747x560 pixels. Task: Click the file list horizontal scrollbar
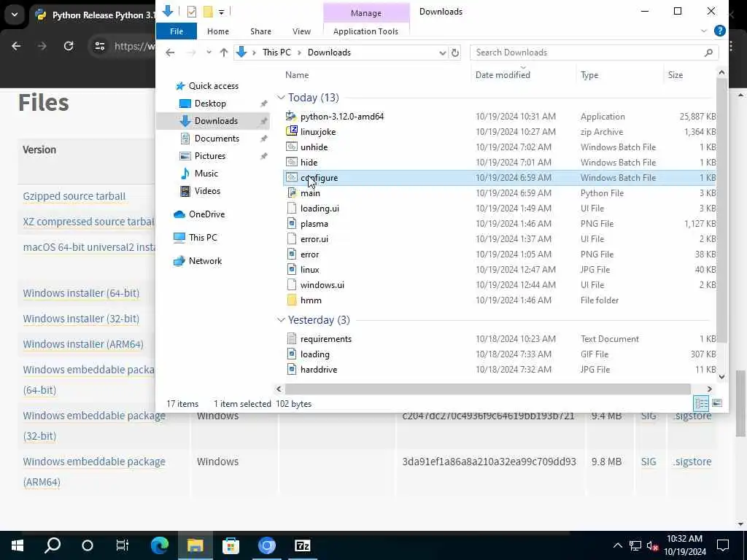488,389
